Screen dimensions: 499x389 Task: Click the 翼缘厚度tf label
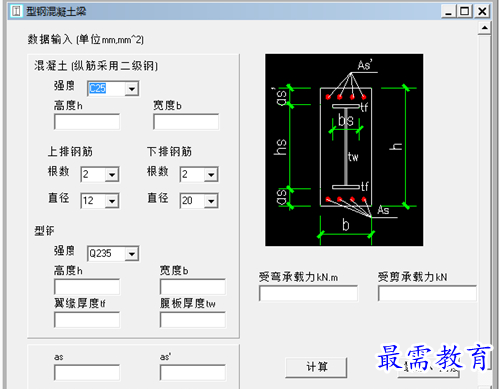pyautogui.click(x=80, y=303)
